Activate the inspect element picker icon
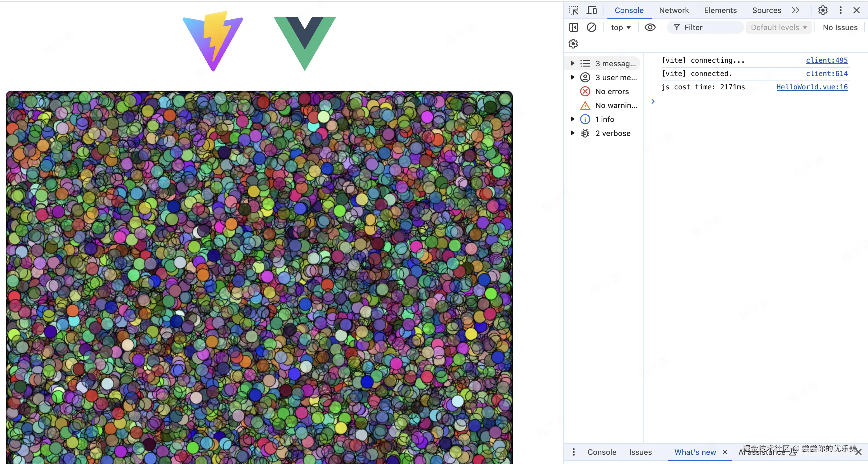The width and height of the screenshot is (868, 464). 573,10
